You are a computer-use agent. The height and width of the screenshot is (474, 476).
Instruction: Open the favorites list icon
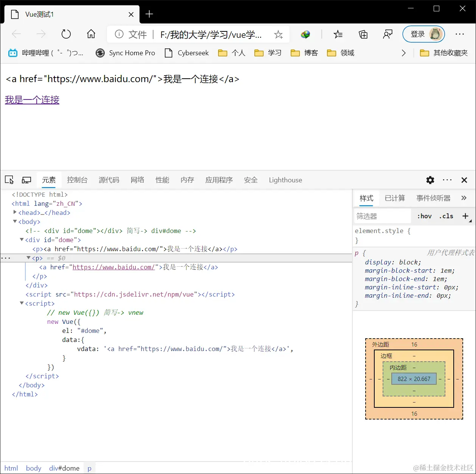pyautogui.click(x=338, y=35)
